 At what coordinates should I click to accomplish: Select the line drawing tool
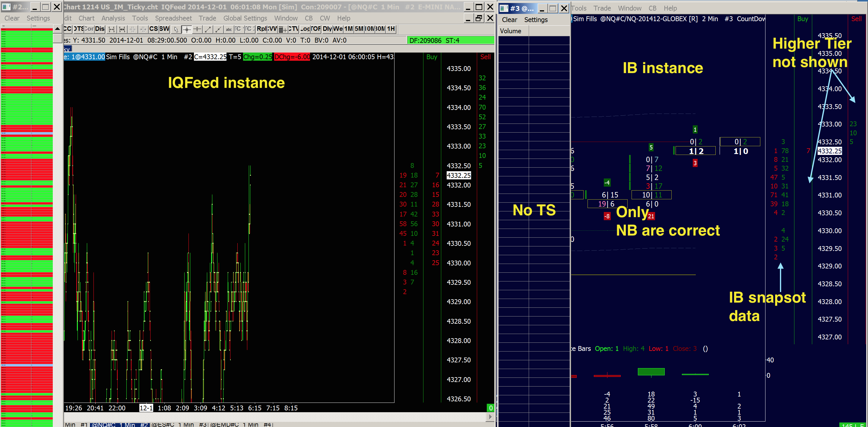[x=208, y=29]
